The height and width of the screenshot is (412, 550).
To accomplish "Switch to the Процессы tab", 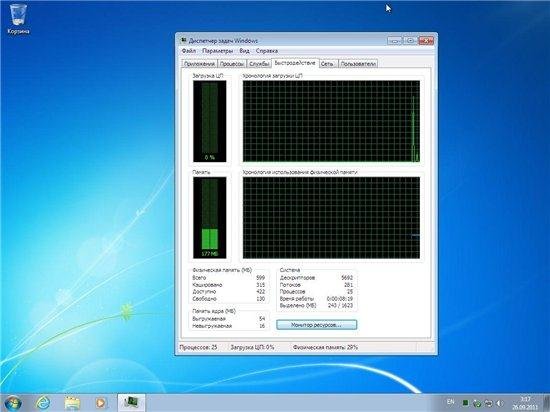I will (x=232, y=64).
